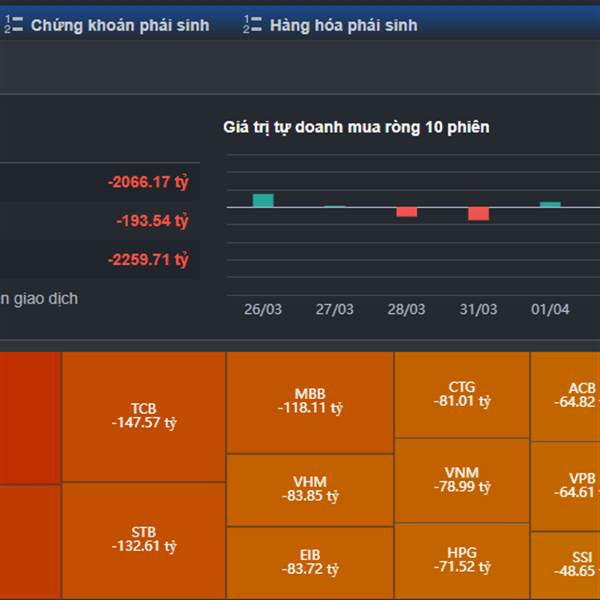
Task: Click the MBB -118.11 tỷ heatmap tile
Action: coord(310,403)
